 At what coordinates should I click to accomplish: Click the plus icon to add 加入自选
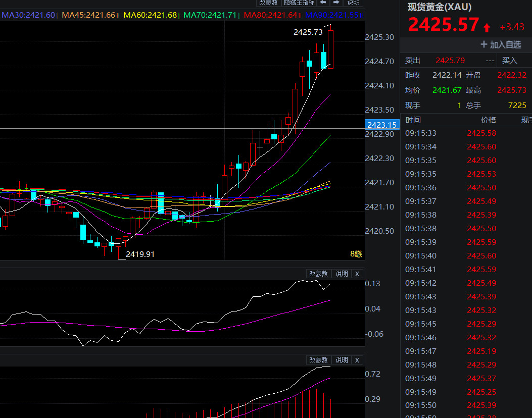(483, 44)
